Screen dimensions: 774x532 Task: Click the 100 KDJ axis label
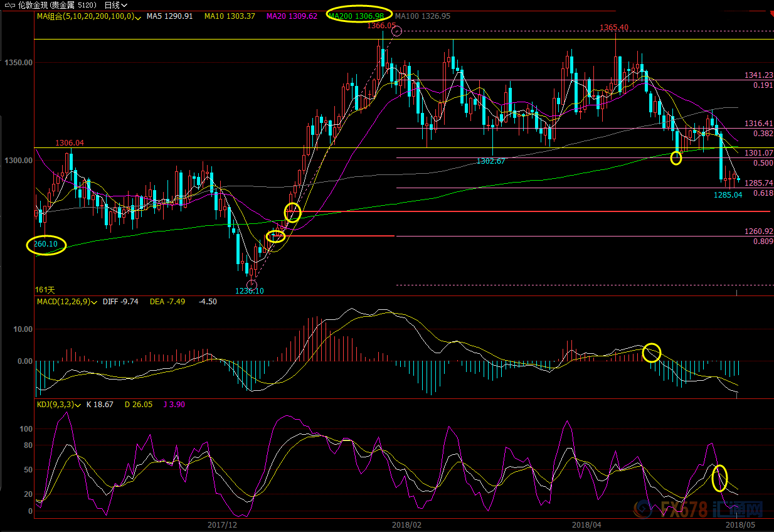pyautogui.click(x=26, y=429)
